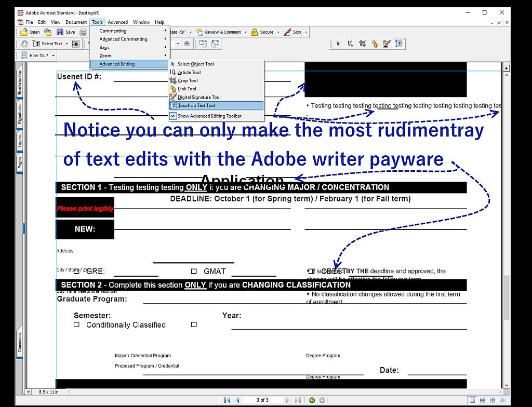Viewport: 532px width, 407px height.
Task: Switch to Continuous page layout
Action: point(483,400)
